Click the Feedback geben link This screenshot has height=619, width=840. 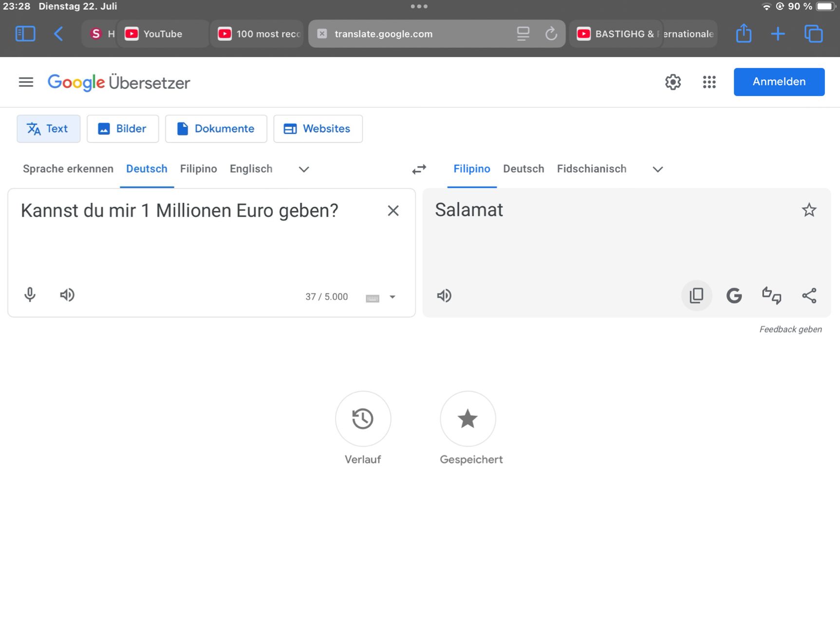click(790, 329)
